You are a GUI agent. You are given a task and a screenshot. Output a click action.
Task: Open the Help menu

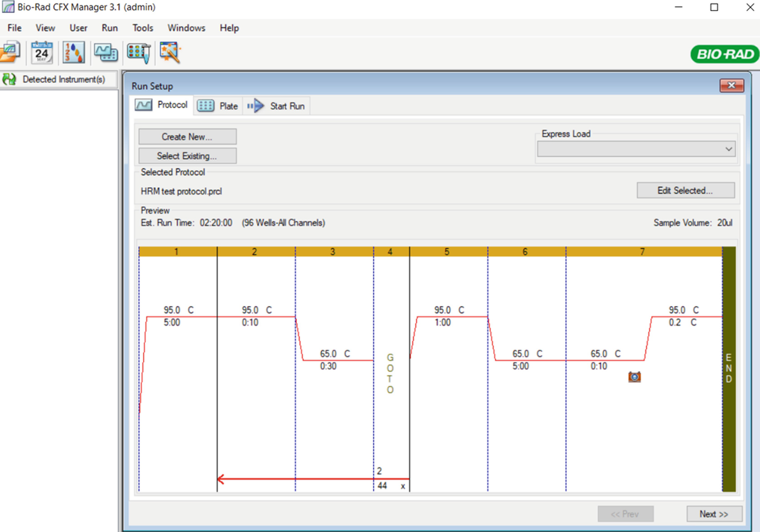[x=229, y=28]
